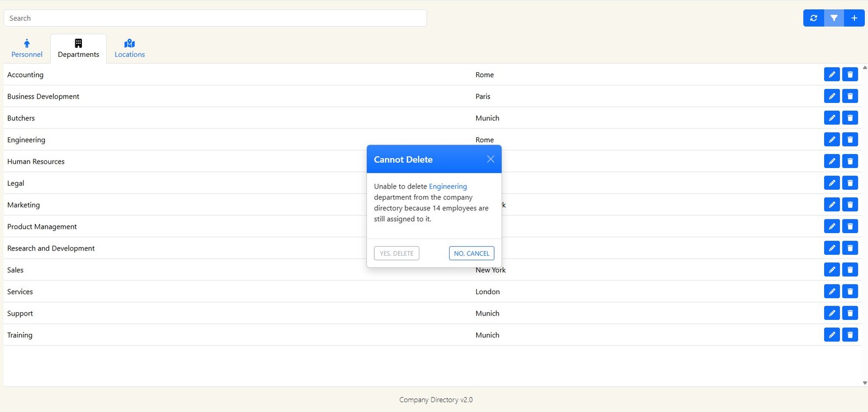868x412 pixels.
Task: Edit the Accounting department pencil icon
Action: 832,74
